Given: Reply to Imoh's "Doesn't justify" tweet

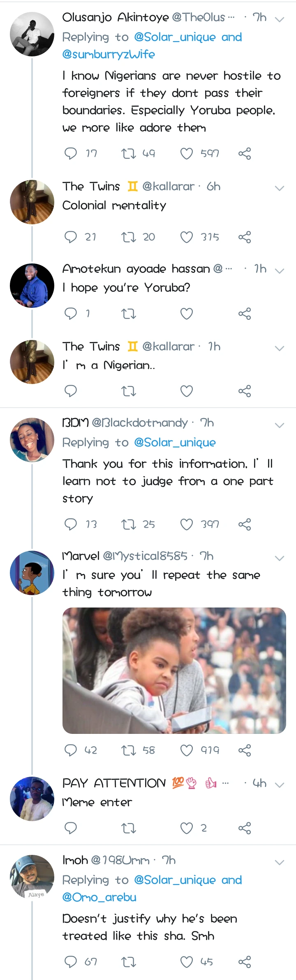Looking at the screenshot, I should click(71, 962).
